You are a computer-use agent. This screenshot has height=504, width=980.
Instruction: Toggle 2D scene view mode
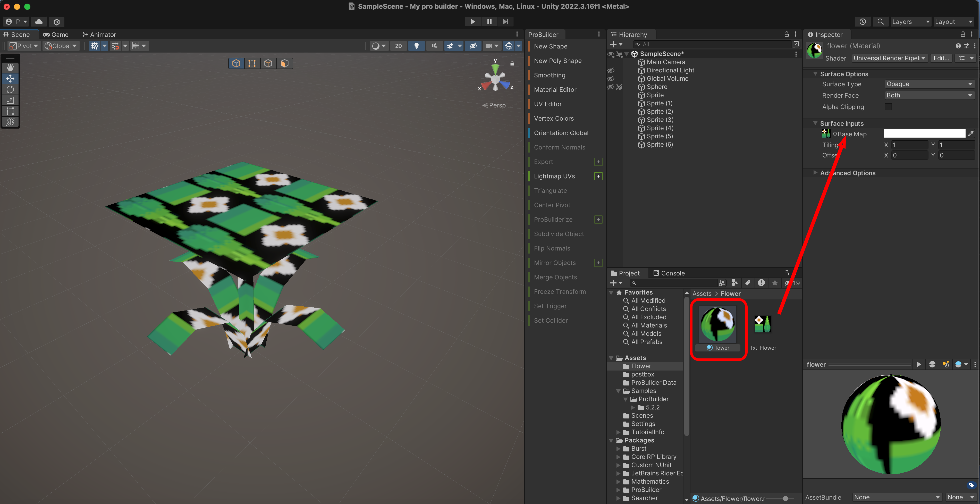398,46
